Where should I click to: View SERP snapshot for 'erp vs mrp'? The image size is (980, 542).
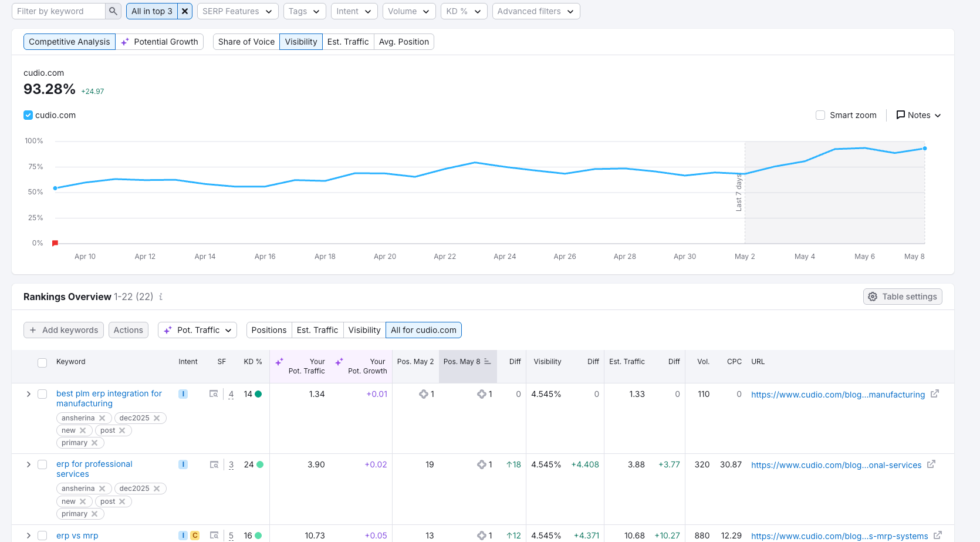point(214,536)
